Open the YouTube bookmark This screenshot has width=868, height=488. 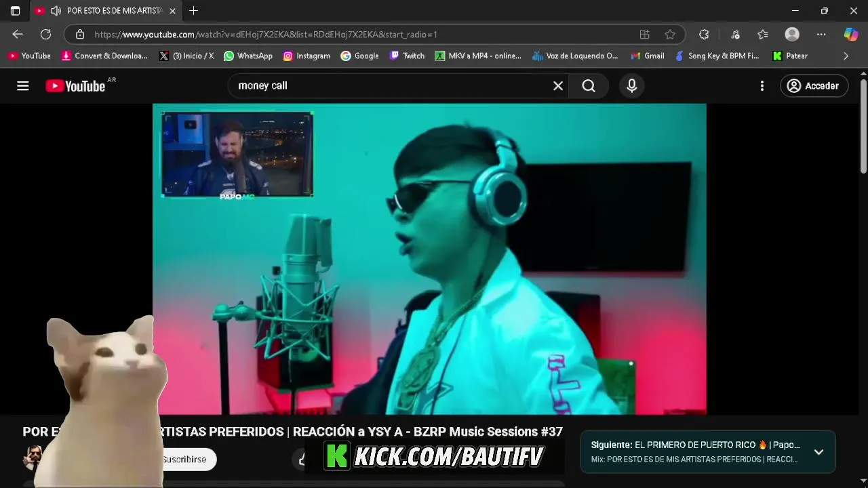tap(29, 56)
